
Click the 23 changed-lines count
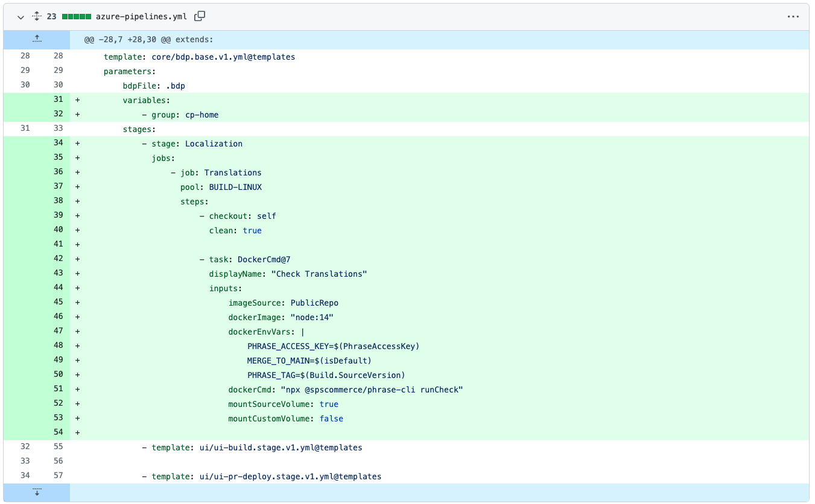point(51,17)
